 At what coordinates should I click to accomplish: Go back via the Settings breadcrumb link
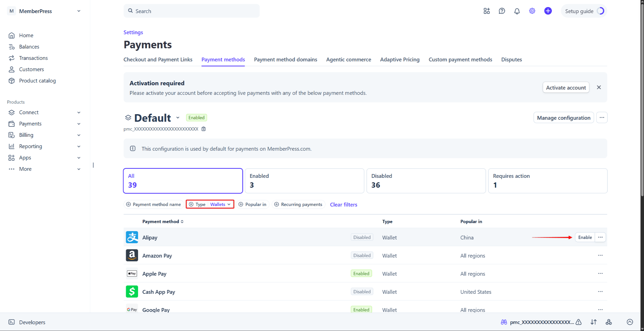pyautogui.click(x=133, y=32)
